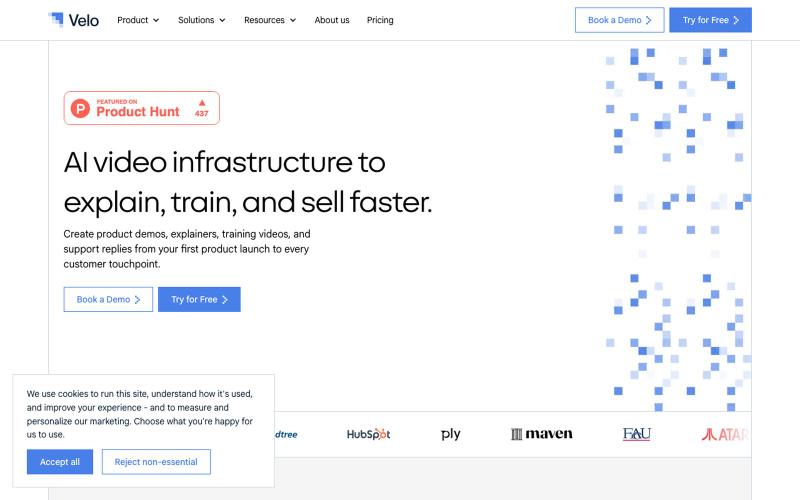Click the 'AI video infrastructure' headline
This screenshot has width=800, height=500.
tap(247, 182)
